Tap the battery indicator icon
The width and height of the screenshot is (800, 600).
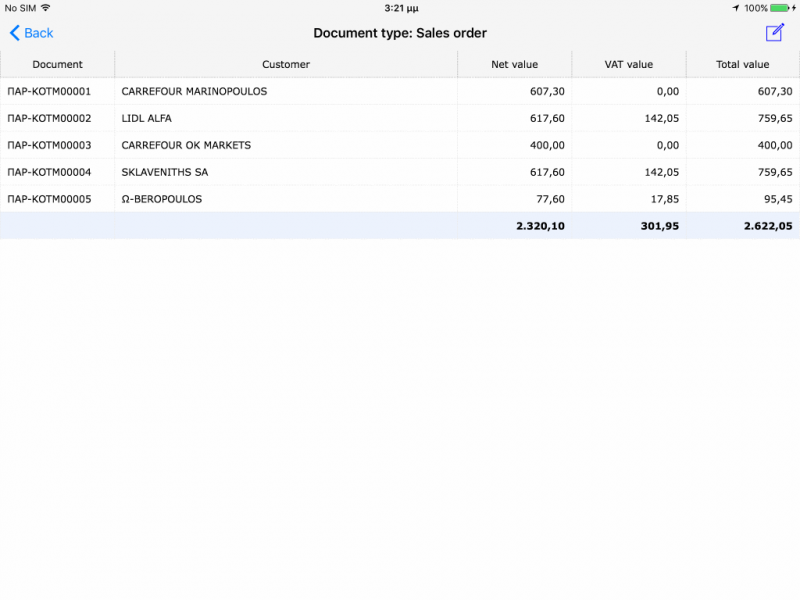click(780, 8)
